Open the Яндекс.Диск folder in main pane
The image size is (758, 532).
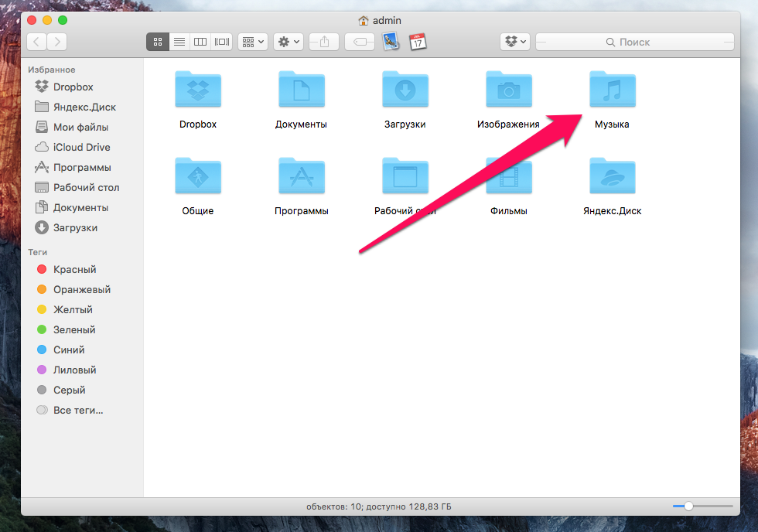[x=612, y=177]
